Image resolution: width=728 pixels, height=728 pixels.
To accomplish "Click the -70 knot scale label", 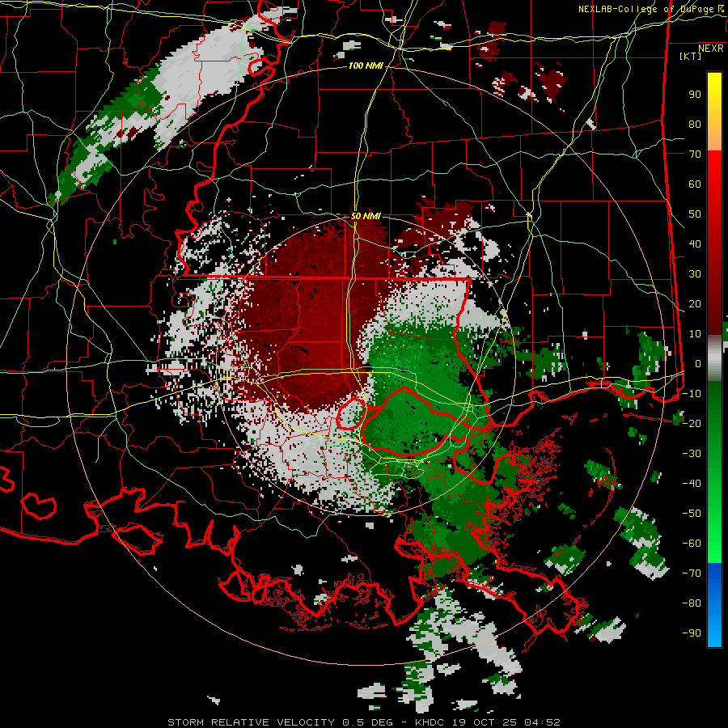I will (692, 573).
